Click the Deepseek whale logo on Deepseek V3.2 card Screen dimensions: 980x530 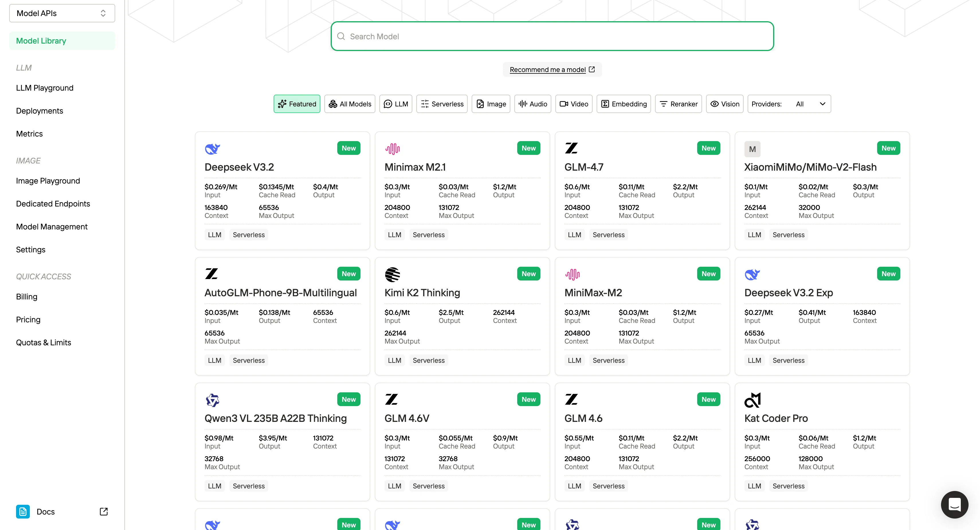pos(213,149)
